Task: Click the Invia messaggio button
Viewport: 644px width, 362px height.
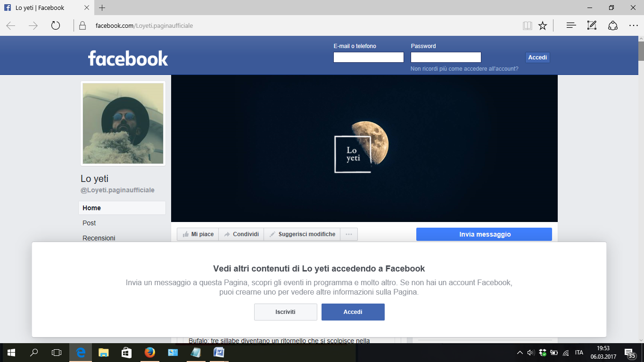Action: [484, 234]
